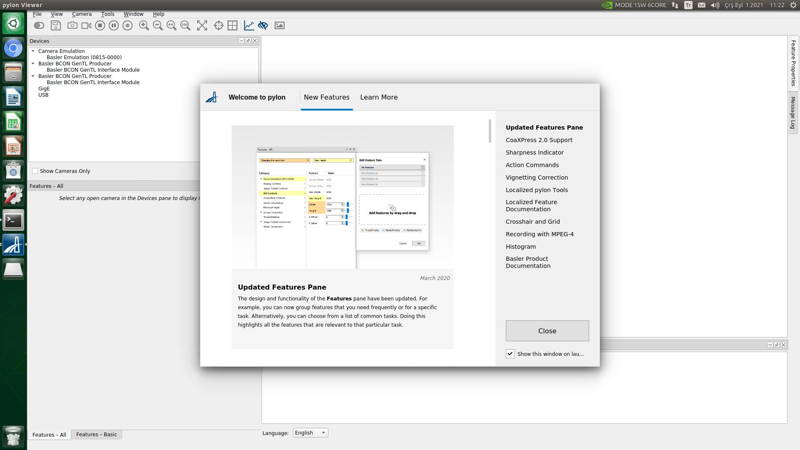
Task: Click the save features floppy icon
Action: 56,26
